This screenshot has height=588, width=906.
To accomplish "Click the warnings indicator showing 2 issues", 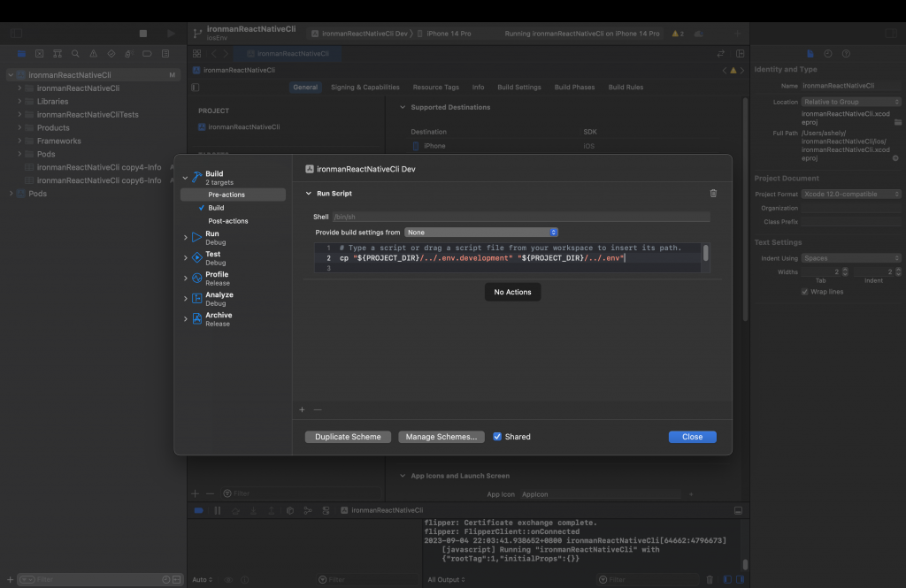I will (678, 34).
